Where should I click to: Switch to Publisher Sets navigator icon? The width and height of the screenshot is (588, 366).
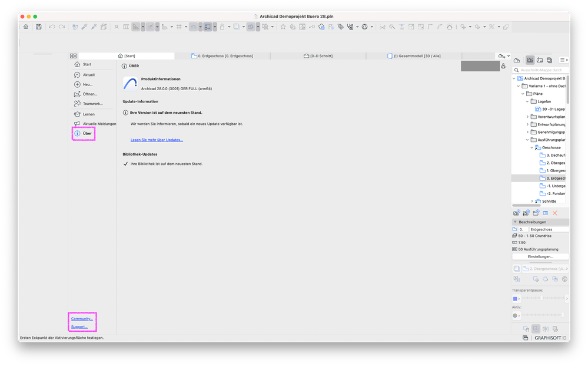click(549, 60)
